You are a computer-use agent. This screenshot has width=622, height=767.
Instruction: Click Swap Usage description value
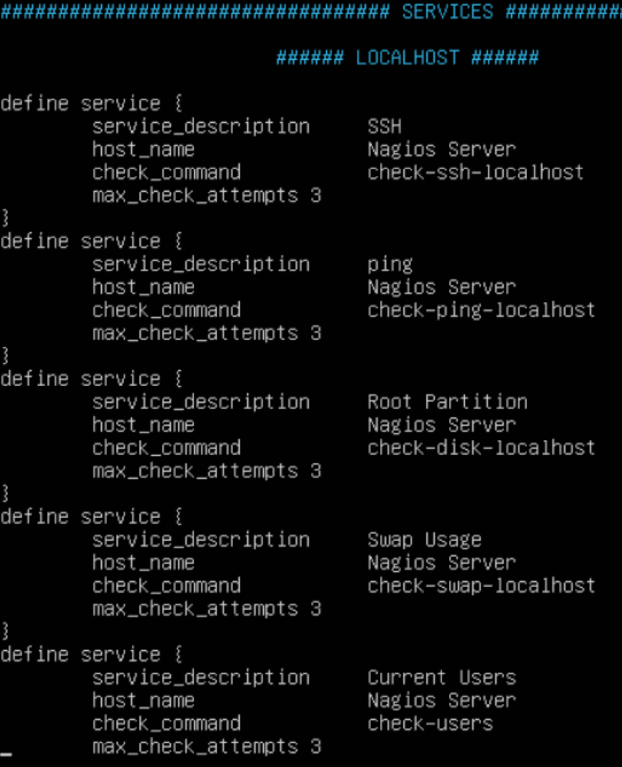[x=424, y=540]
